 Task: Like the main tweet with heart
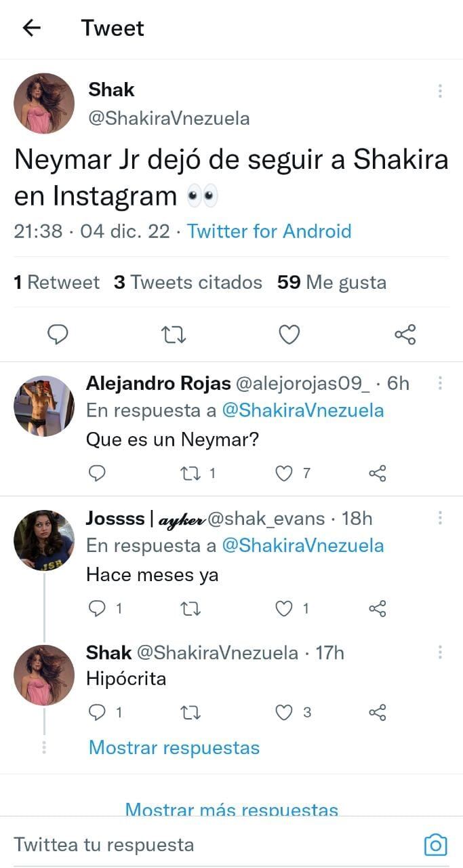tap(289, 334)
